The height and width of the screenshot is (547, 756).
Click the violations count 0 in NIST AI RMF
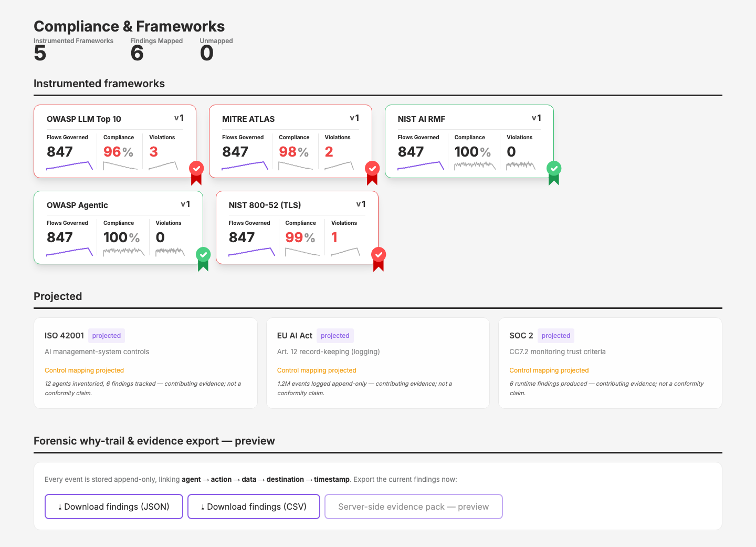coord(511,152)
